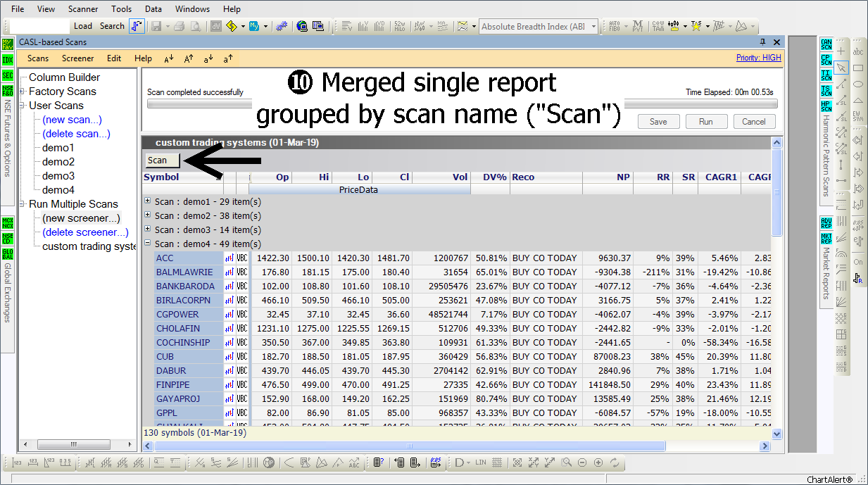Open the CAN SCN candlestick scan icon
This screenshot has width=868, height=485.
pos(826,44)
